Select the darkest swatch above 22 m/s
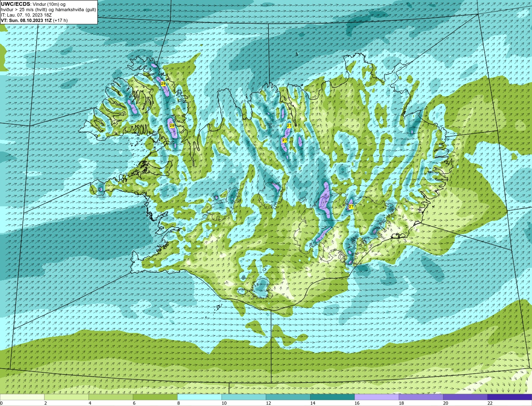The width and height of the screenshot is (532, 406). pos(510,397)
